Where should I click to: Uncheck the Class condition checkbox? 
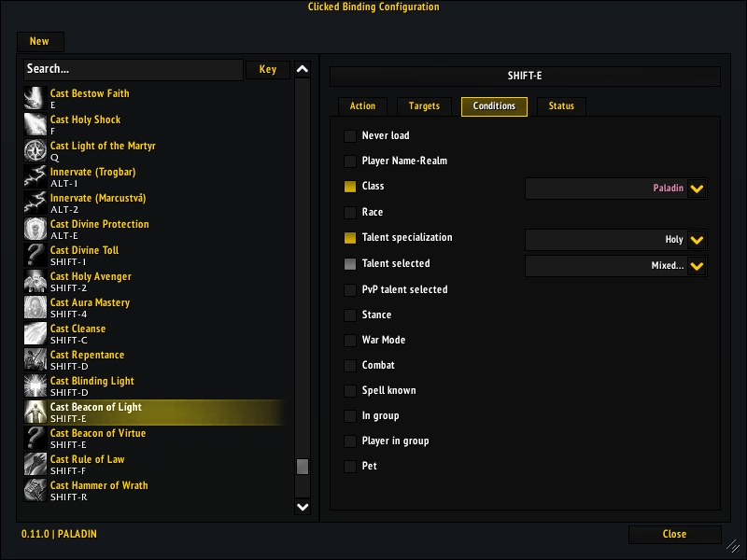tap(350, 187)
